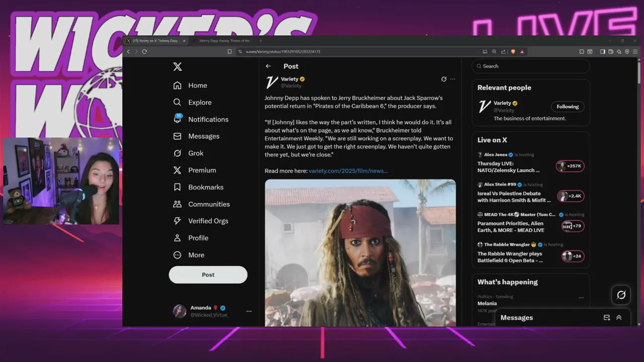The image size is (644, 362).
Task: Open a new browser tab
Action: click(x=261, y=41)
